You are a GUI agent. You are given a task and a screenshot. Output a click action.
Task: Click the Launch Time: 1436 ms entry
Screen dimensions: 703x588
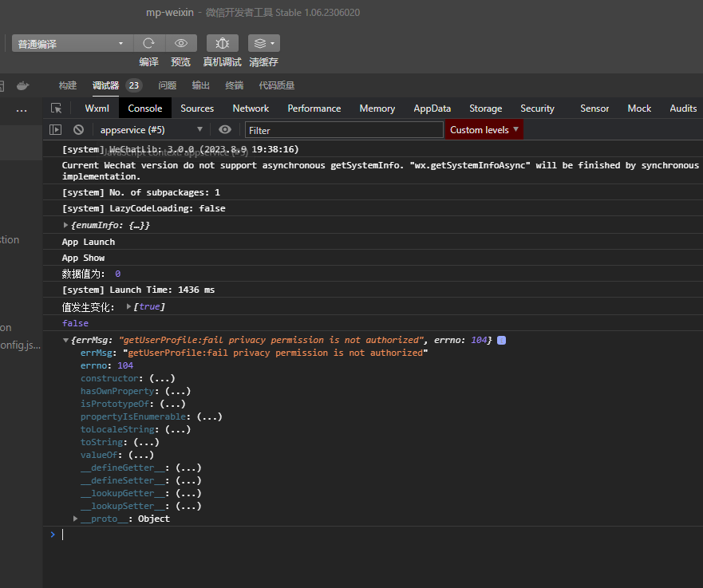138,290
